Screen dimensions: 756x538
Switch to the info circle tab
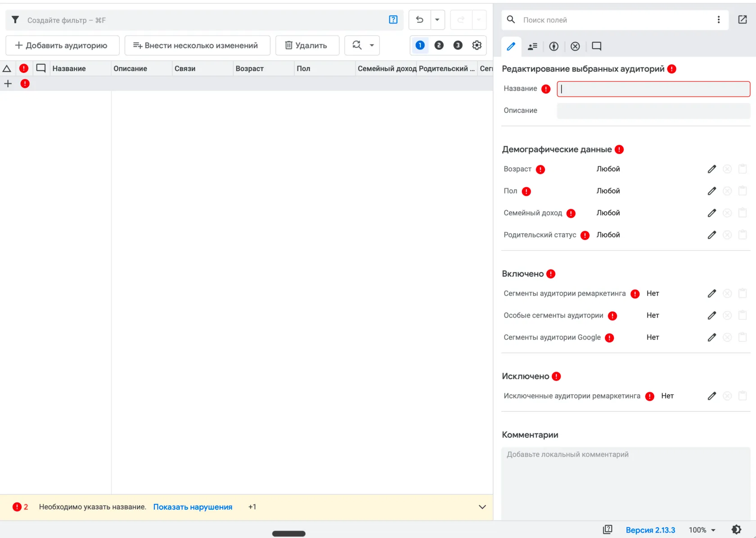554,46
